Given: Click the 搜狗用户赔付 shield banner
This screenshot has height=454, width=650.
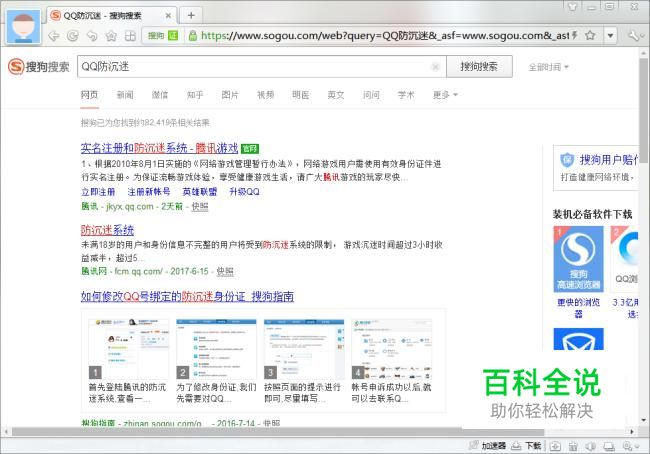Looking at the screenshot, I should 596,168.
